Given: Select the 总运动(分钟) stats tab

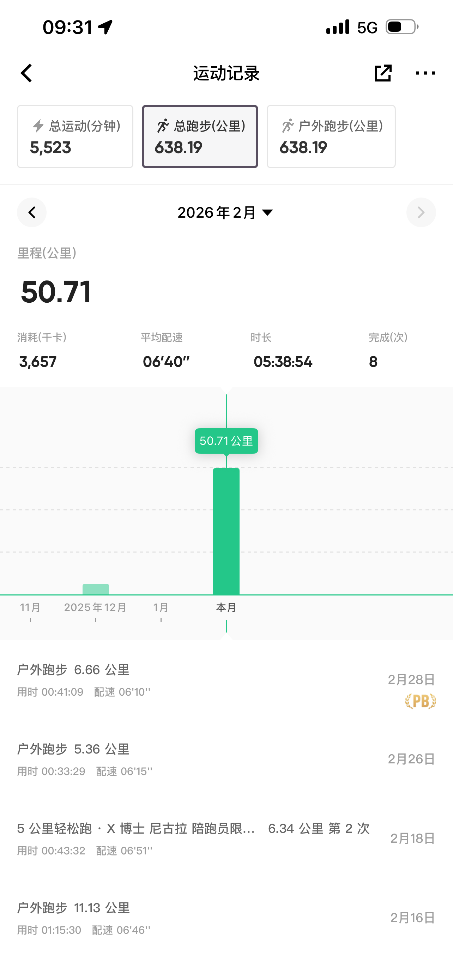Looking at the screenshot, I should coord(75,137).
